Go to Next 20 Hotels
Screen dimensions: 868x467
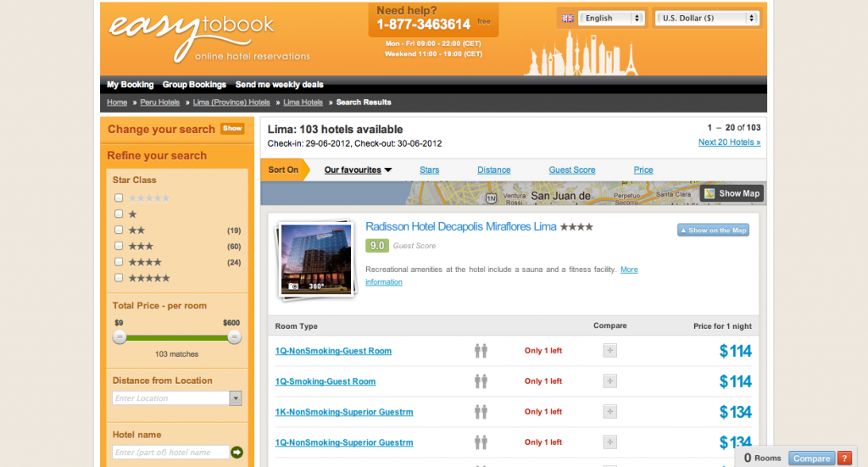point(729,142)
